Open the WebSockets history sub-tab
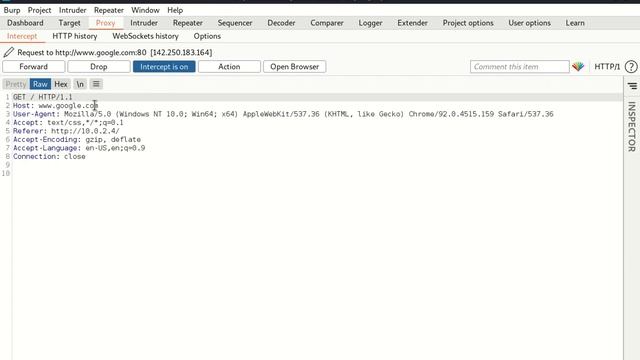 pos(145,36)
